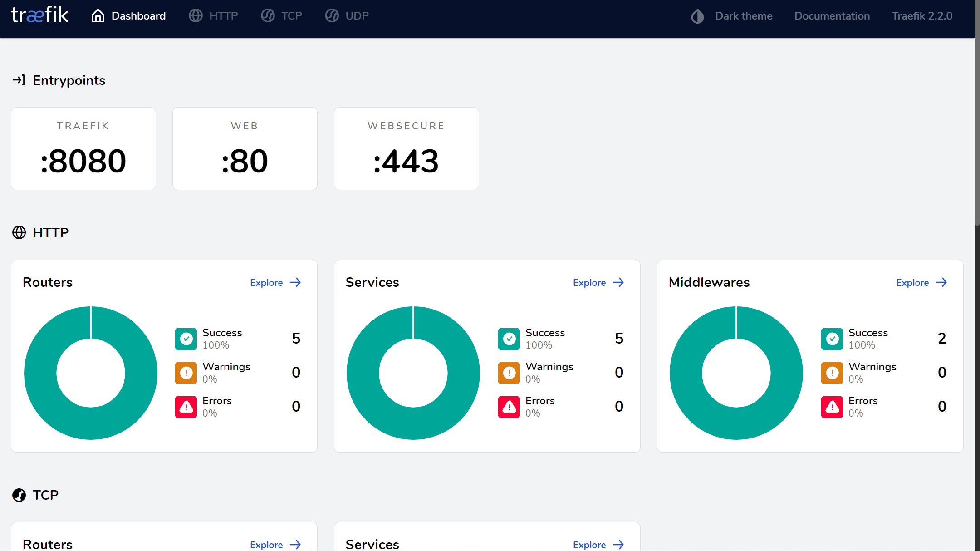
Task: Click the Dark theme droplet icon
Action: [697, 16]
